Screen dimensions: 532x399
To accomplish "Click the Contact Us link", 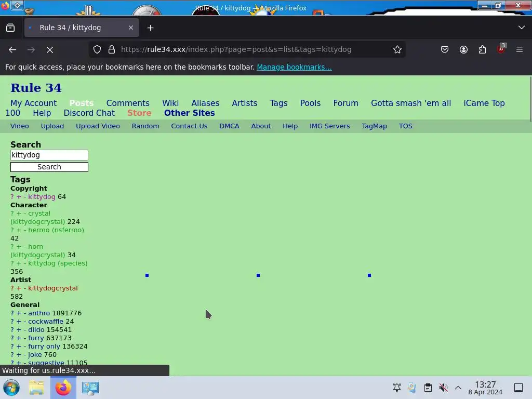I will tap(189, 126).
